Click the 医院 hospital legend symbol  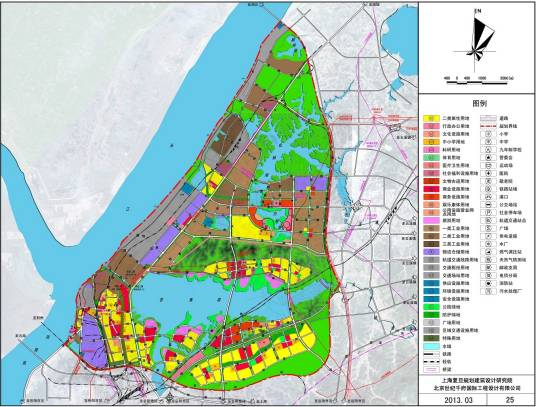tap(488, 173)
